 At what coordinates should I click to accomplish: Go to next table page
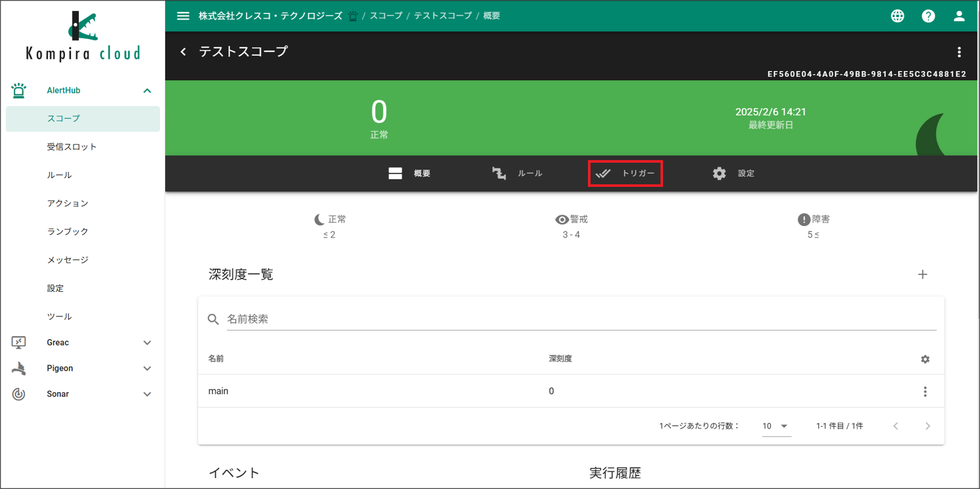pos(927,426)
